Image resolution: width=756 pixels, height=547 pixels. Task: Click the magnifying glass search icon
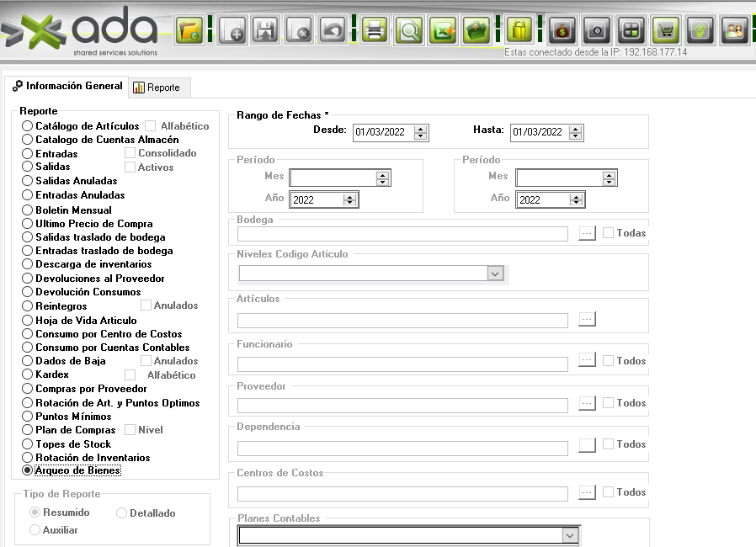click(x=409, y=31)
